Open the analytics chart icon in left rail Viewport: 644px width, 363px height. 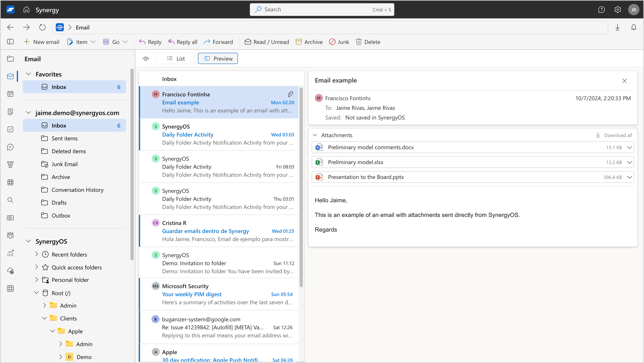[10, 253]
